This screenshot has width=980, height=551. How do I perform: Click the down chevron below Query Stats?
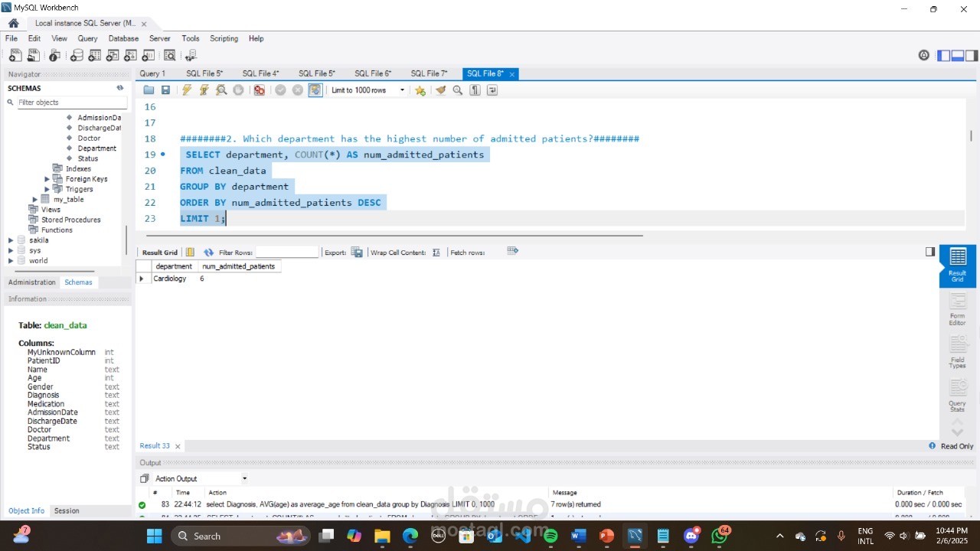[957, 433]
